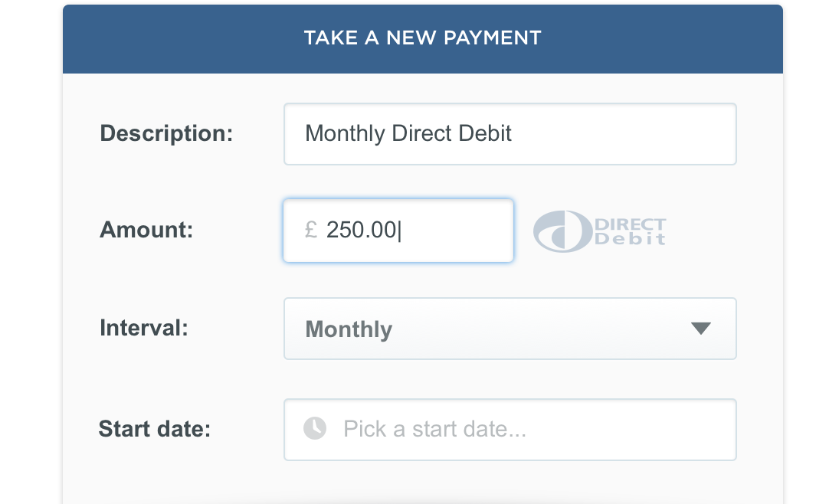
Task: Select the "Monthly" value in Interval
Action: point(349,329)
